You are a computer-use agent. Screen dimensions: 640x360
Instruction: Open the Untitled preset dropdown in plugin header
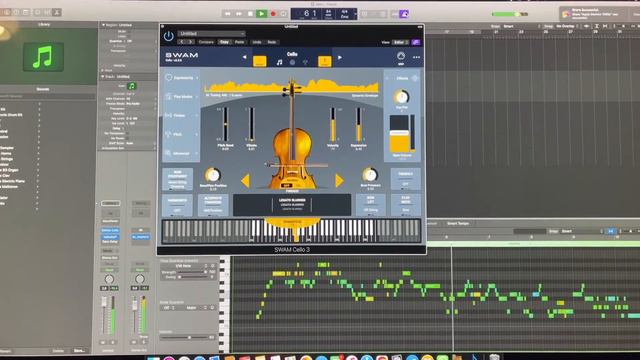(211, 33)
